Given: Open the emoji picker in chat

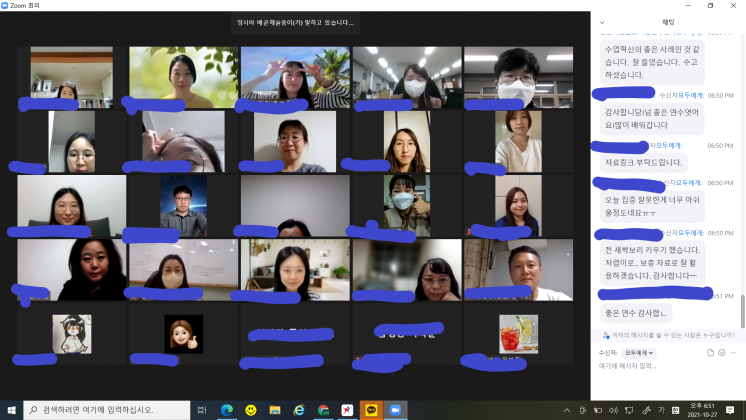Looking at the screenshot, I should tap(723, 353).
